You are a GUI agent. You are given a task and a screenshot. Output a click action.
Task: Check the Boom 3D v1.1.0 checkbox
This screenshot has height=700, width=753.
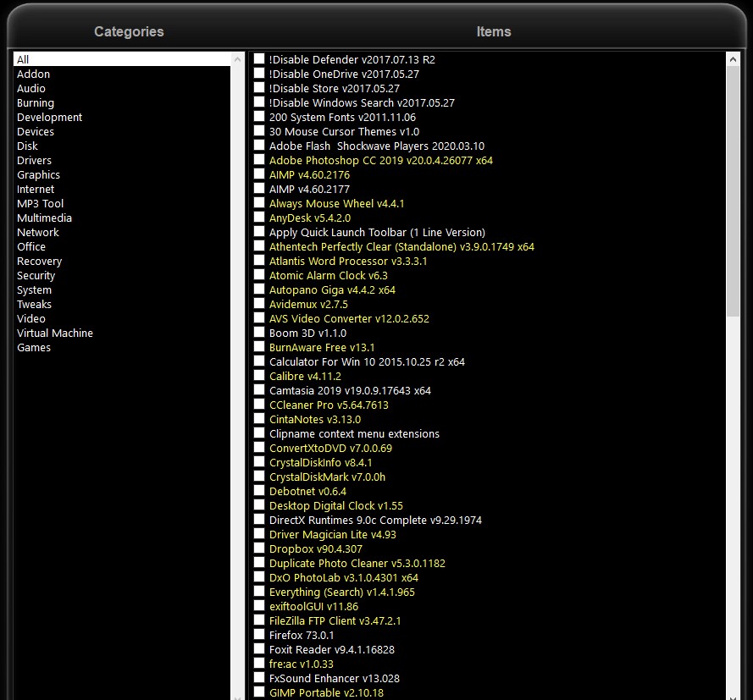(259, 332)
